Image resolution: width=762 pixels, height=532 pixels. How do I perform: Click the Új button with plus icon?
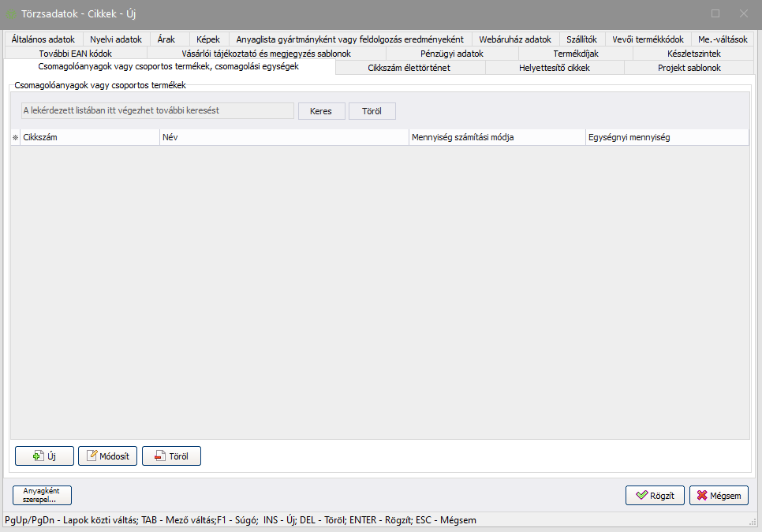point(44,456)
